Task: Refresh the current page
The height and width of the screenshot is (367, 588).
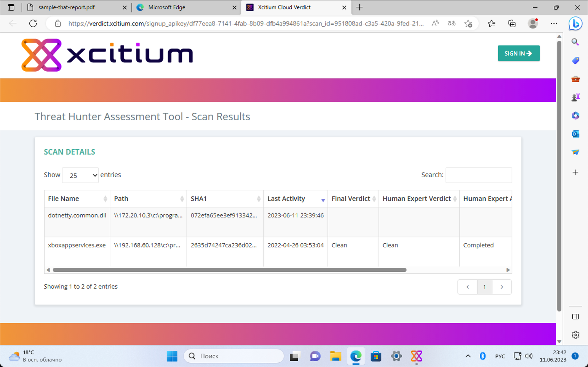Action: 33,24
